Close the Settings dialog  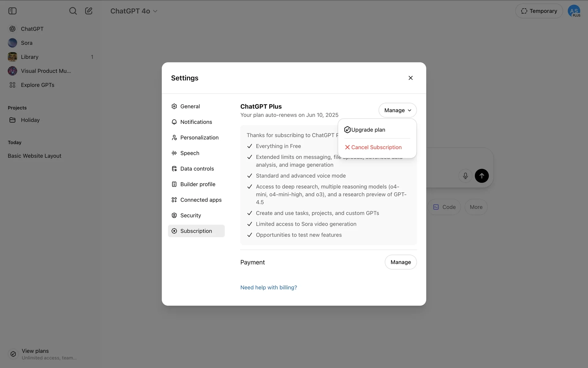411,78
